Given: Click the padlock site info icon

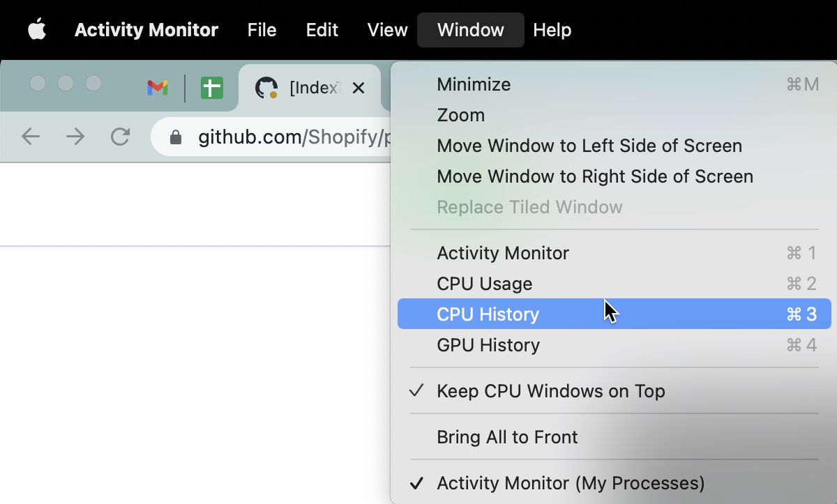Looking at the screenshot, I should coord(176,137).
